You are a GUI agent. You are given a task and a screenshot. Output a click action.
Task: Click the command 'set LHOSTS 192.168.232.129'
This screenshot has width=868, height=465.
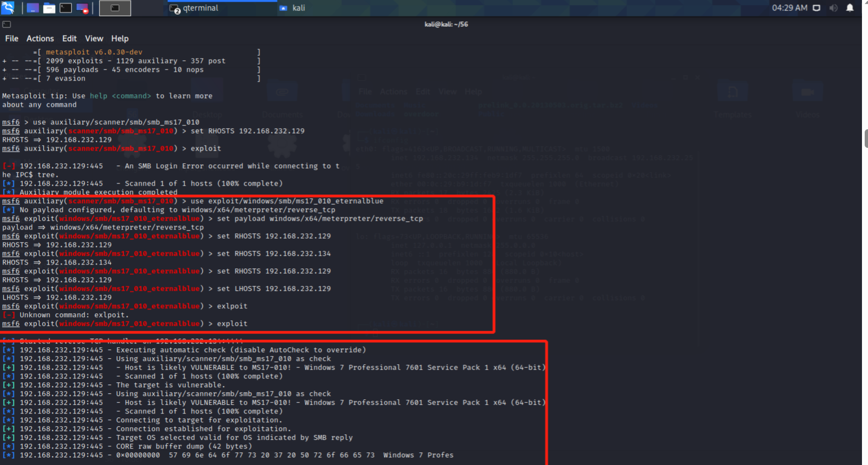(x=274, y=289)
